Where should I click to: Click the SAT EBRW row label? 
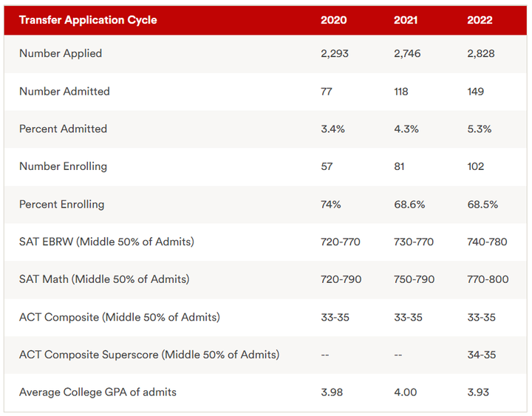[106, 242]
